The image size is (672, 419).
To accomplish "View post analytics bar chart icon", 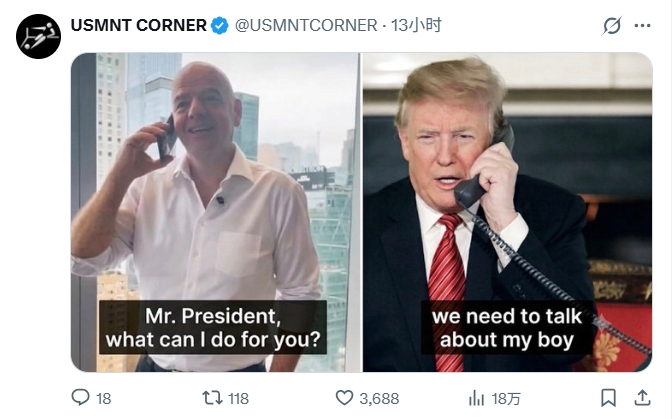I will pyautogui.click(x=476, y=398).
